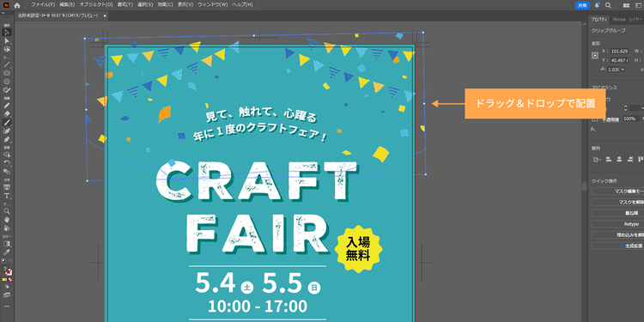644x322 pixels.
Task: Go to the Home screen icon
Action: click(17, 5)
